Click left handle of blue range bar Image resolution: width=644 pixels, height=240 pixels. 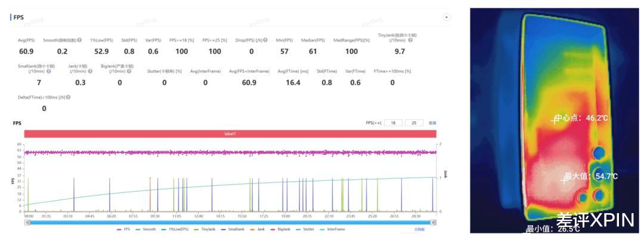pyautogui.click(x=27, y=222)
